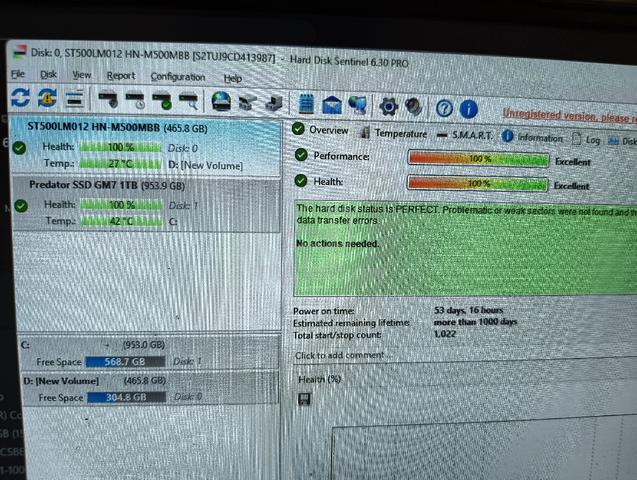Click the Health (%) graph label
This screenshot has height=480, width=637.
click(x=319, y=379)
